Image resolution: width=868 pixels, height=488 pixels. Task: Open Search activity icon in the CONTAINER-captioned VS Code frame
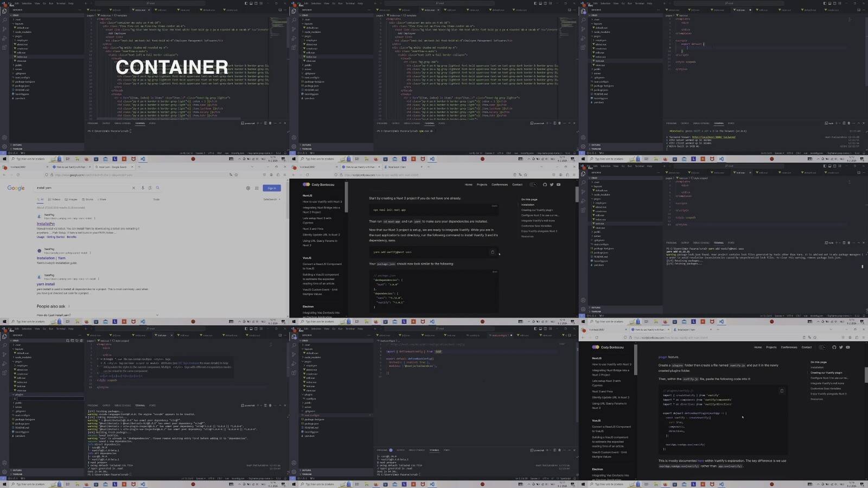point(4,20)
